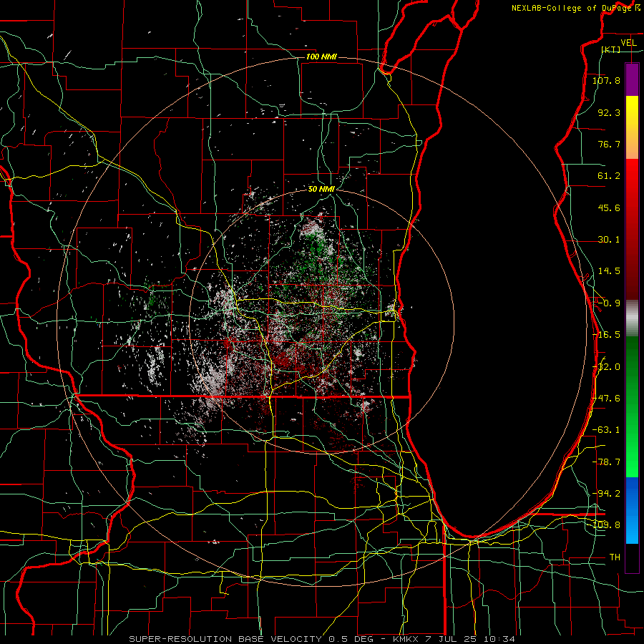Image resolution: width=644 pixels, height=644 pixels.
Task: Select the 107.8 value on velocity scale
Action: (606, 80)
